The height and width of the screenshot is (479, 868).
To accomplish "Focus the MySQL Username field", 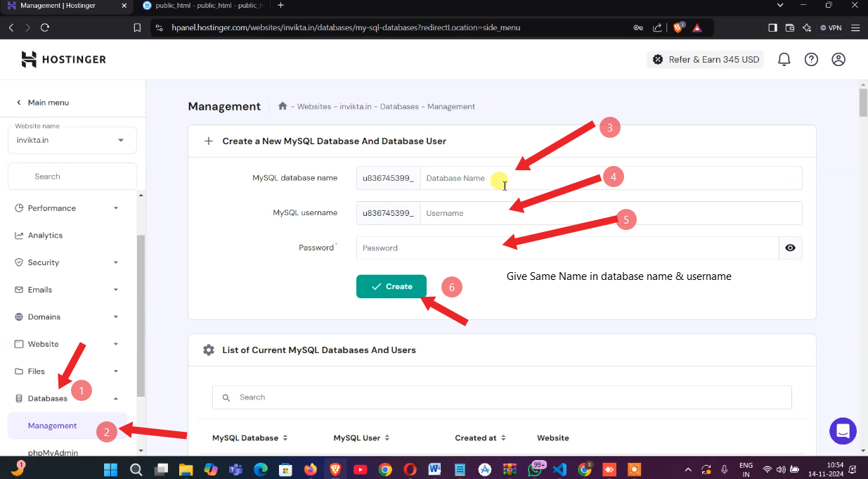I will point(611,213).
